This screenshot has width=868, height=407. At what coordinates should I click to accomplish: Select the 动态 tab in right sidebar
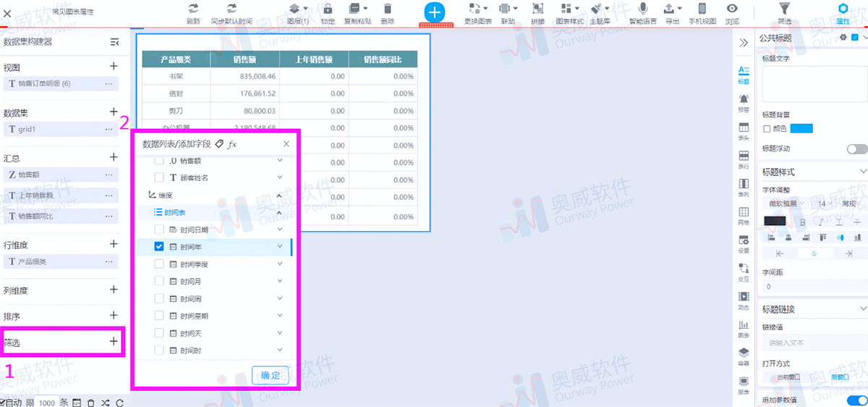coord(743,301)
